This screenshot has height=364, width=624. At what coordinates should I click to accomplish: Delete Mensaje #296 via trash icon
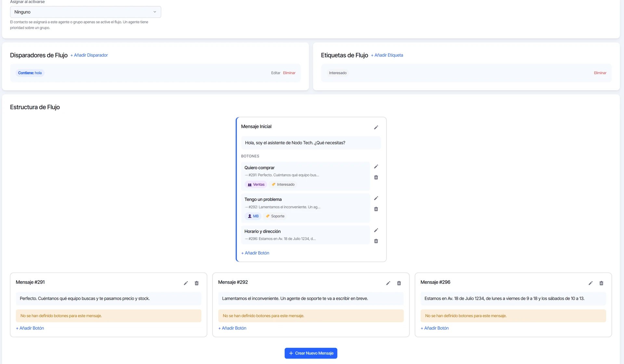601,283
